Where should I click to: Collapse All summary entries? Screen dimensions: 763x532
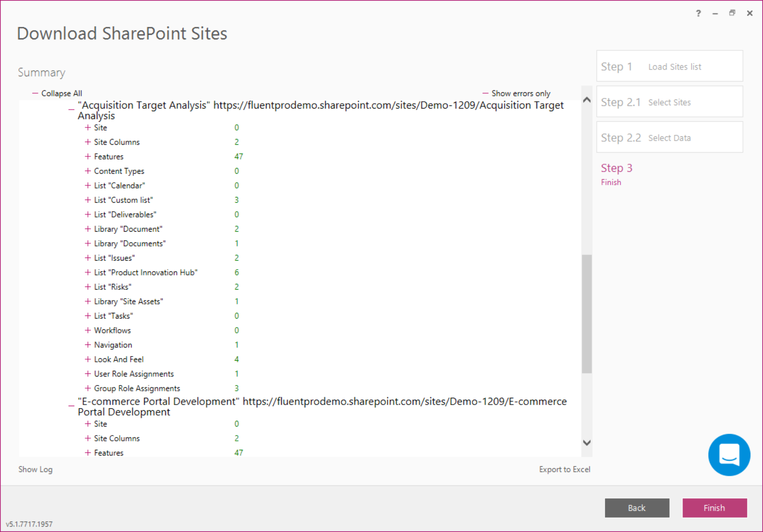coord(57,93)
